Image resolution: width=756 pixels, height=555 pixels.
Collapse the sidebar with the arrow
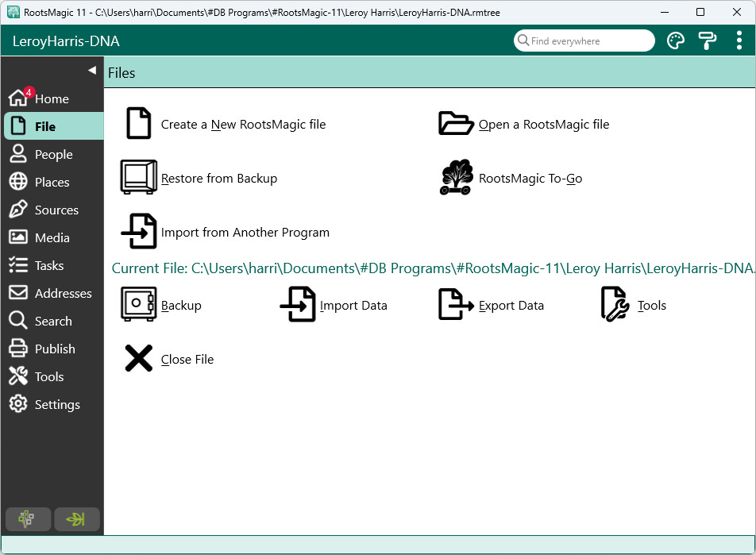pyautogui.click(x=92, y=71)
